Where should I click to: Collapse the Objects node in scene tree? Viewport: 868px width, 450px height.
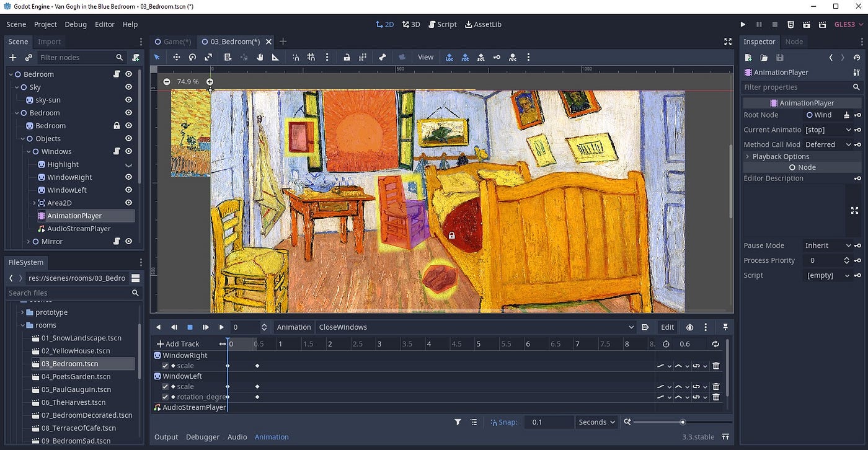pyautogui.click(x=22, y=139)
